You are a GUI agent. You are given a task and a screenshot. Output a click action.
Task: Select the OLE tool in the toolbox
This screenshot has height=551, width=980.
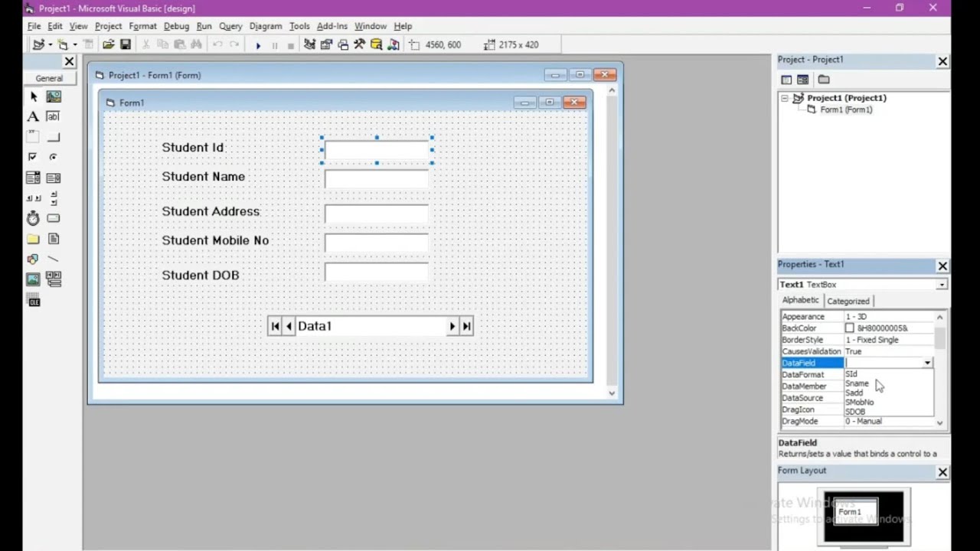pyautogui.click(x=33, y=301)
